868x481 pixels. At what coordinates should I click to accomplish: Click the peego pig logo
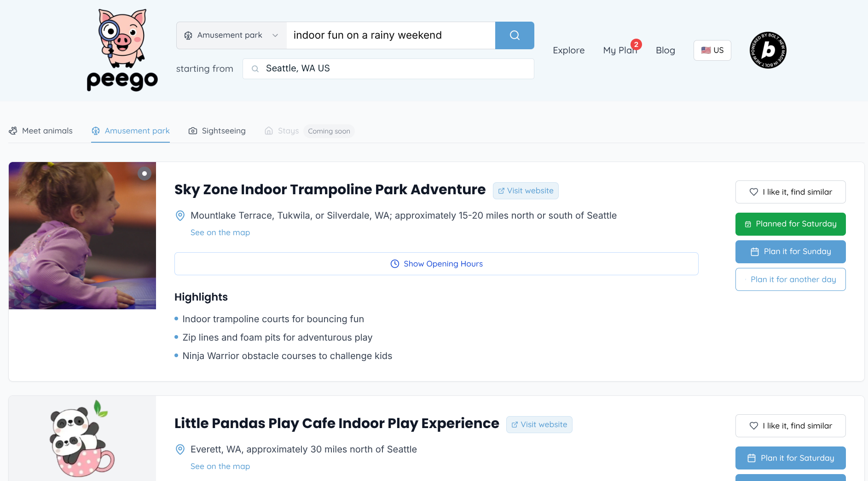click(x=122, y=50)
